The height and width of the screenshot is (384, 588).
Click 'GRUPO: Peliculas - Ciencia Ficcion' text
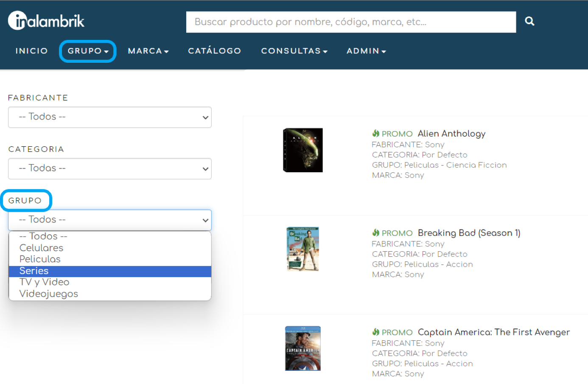click(439, 165)
